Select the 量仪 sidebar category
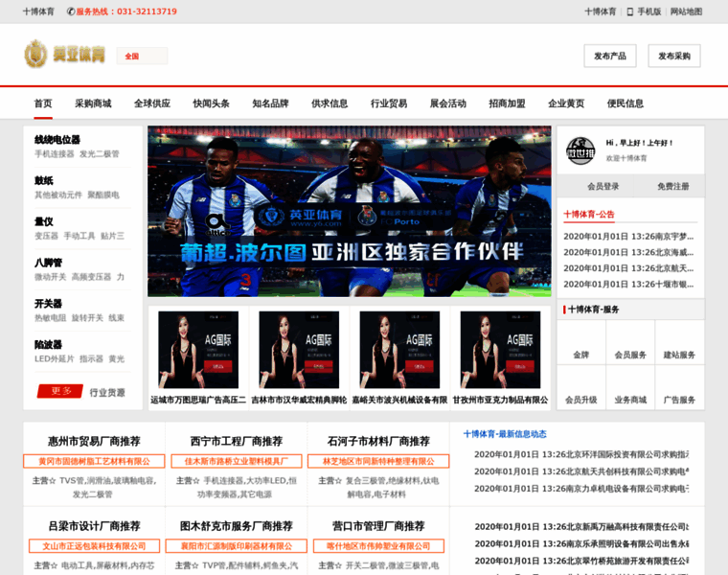 pos(44,221)
